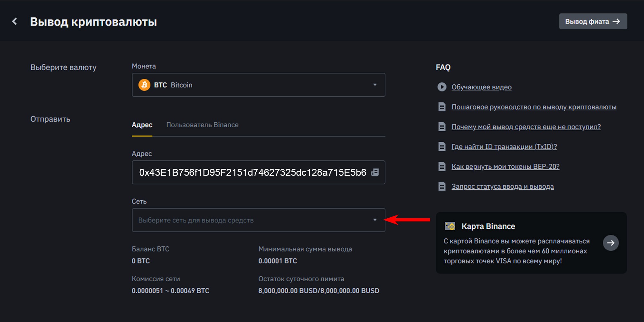
Task: Switch to the Адрес tab
Action: (x=142, y=125)
